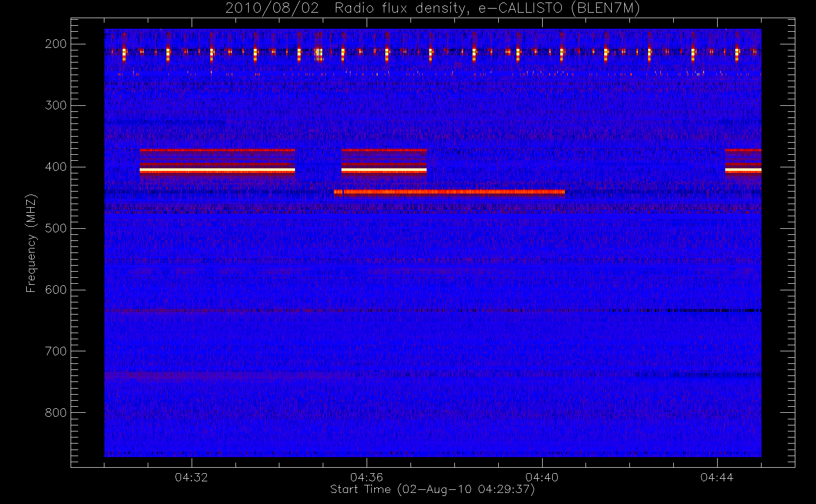Click the plot title 'Radio flux density, e-CALLISTO (BLEN7M)'
This screenshot has width=816, height=504.
pyautogui.click(x=487, y=9)
